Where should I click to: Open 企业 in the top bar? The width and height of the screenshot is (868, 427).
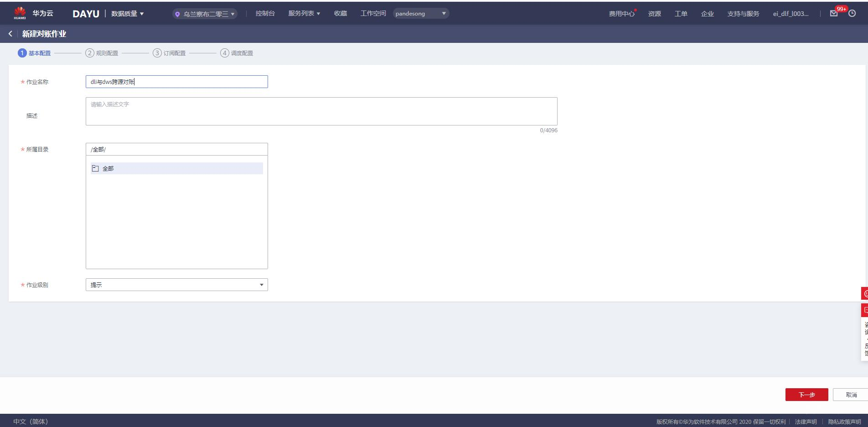pos(708,14)
